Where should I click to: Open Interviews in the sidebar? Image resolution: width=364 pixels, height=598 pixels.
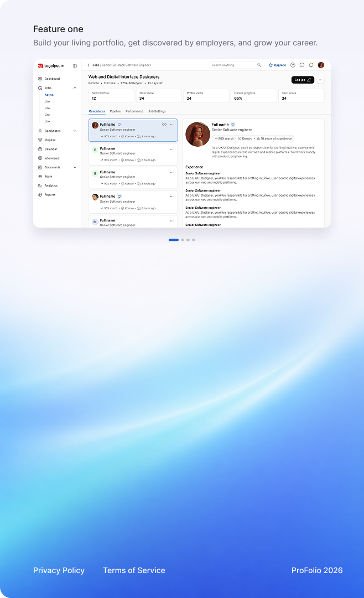(x=51, y=158)
